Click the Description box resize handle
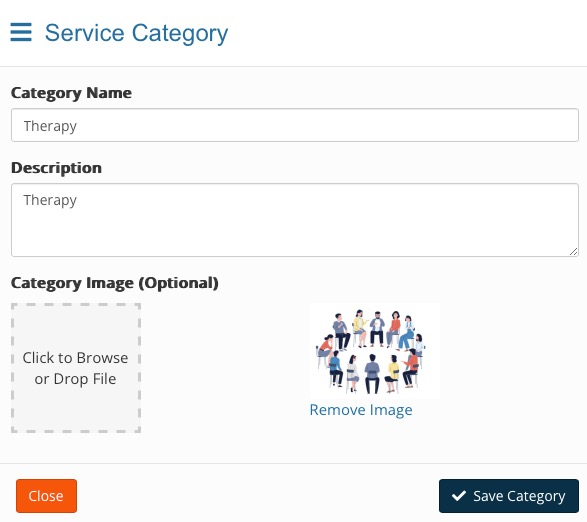587x522 pixels. [x=573, y=252]
